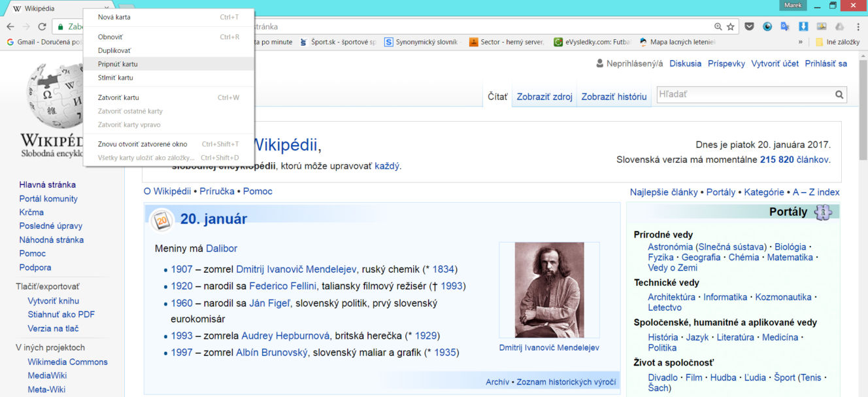Click the Wikipedia search magnifier button
868x397 pixels.
839,95
